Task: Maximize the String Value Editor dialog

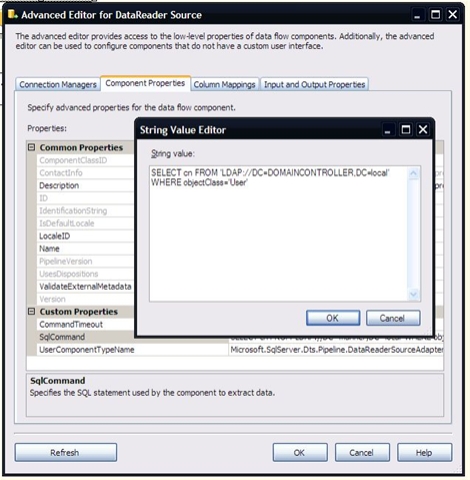Action: click(406, 130)
